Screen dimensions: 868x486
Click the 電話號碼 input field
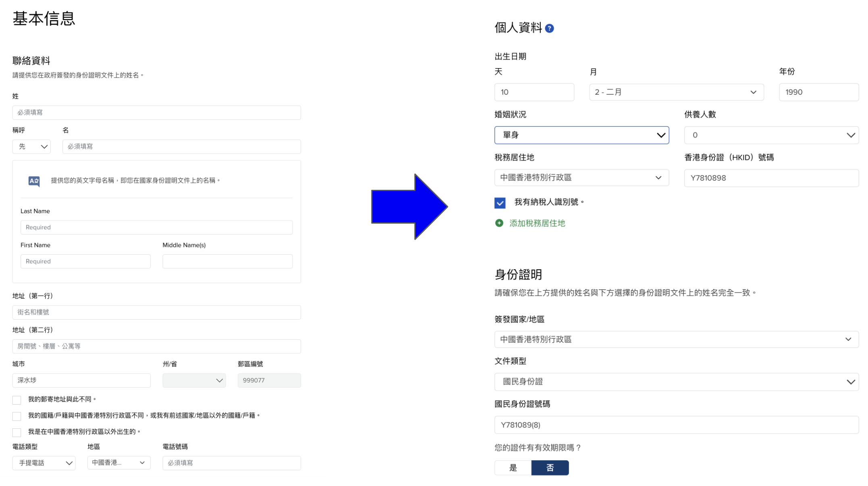(x=232, y=463)
